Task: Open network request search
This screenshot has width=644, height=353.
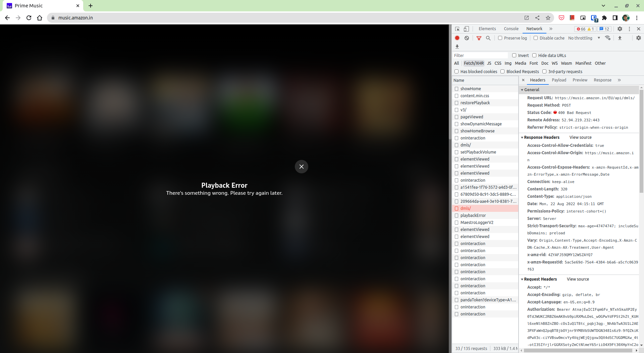Action: pos(488,38)
